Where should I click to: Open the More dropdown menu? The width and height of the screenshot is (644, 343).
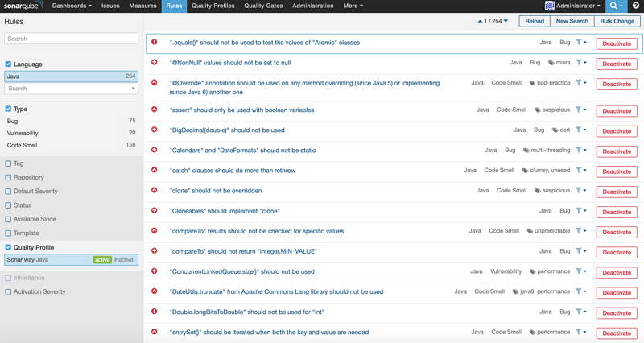(x=353, y=6)
